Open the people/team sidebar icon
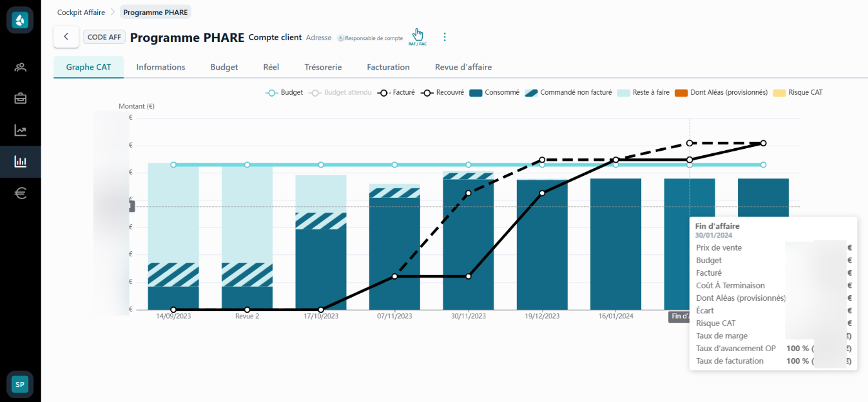This screenshot has width=868, height=402. click(20, 67)
